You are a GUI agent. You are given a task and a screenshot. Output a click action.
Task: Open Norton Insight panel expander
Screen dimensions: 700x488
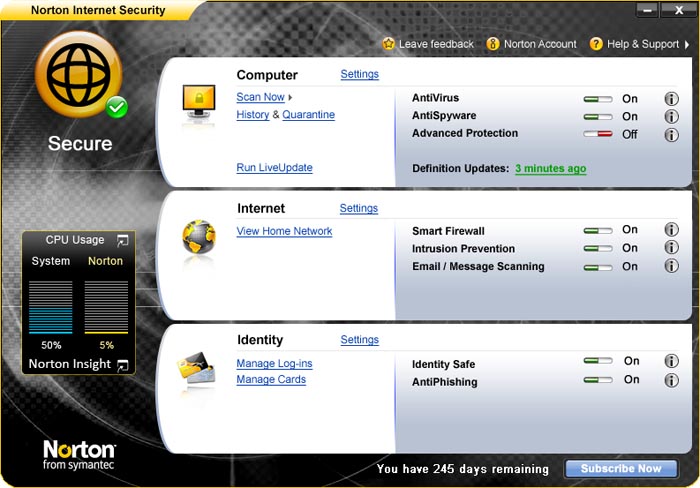point(123,365)
